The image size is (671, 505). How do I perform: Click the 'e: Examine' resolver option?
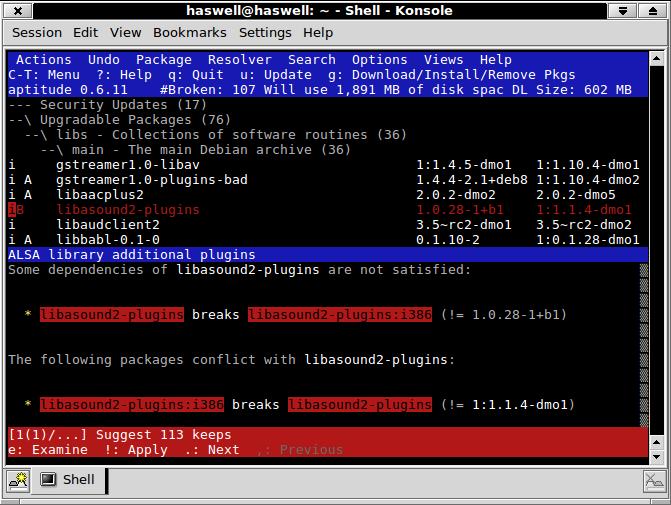[48, 450]
